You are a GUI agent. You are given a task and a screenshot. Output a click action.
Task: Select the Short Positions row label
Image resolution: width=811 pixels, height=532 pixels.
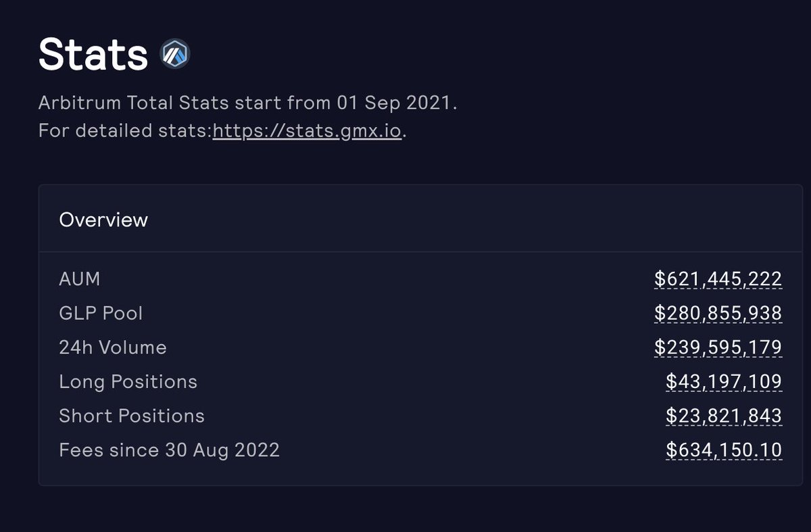click(132, 416)
